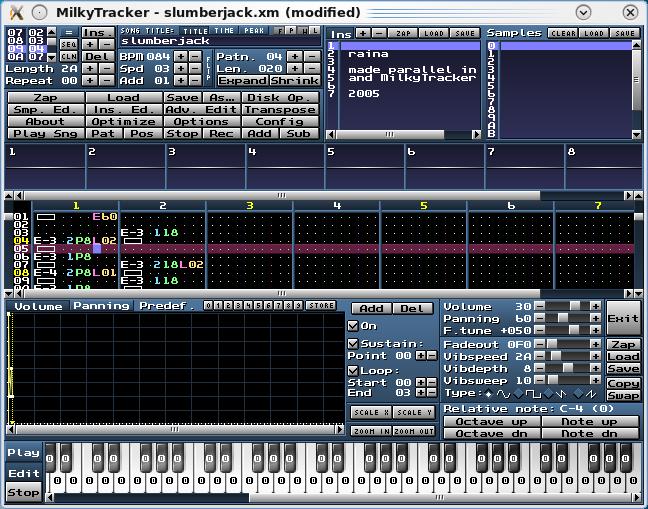The image size is (648, 509).
Task: Click the Play Sng button
Action: pyautogui.click(x=44, y=133)
